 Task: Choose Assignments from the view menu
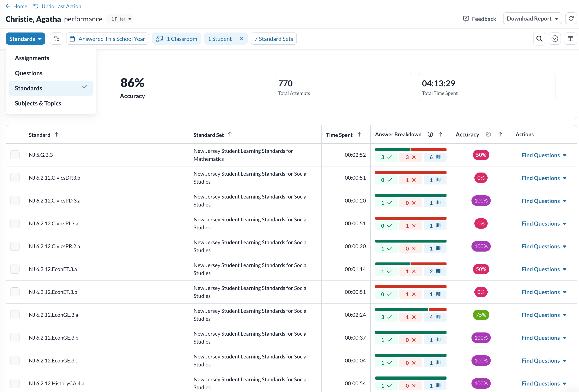coord(32,58)
